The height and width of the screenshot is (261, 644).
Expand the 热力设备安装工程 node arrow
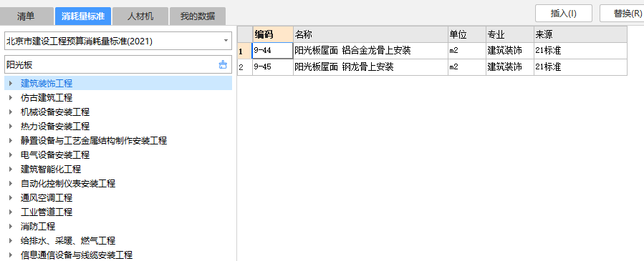point(11,127)
